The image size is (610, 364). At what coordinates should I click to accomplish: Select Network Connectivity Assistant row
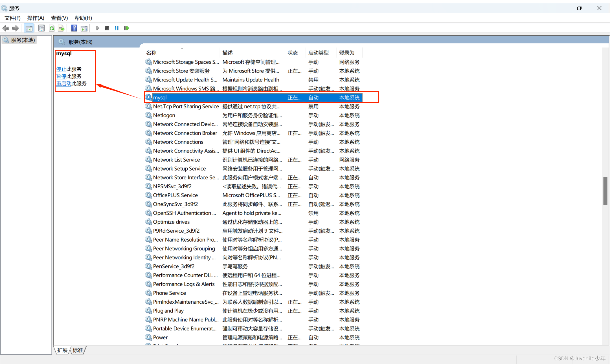point(253,151)
